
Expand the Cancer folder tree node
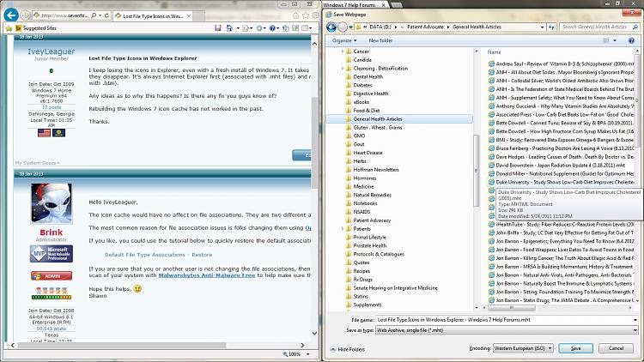[343, 51]
